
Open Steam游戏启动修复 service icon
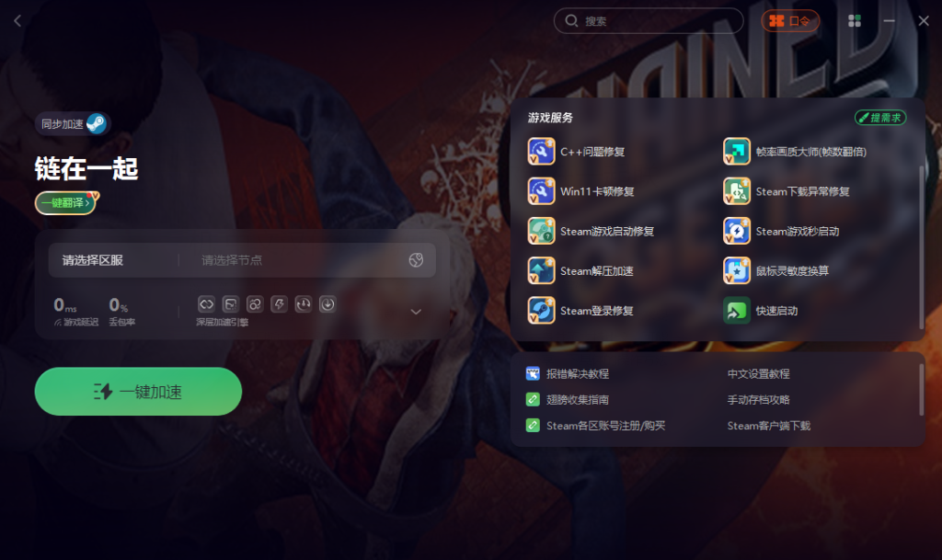pyautogui.click(x=541, y=231)
